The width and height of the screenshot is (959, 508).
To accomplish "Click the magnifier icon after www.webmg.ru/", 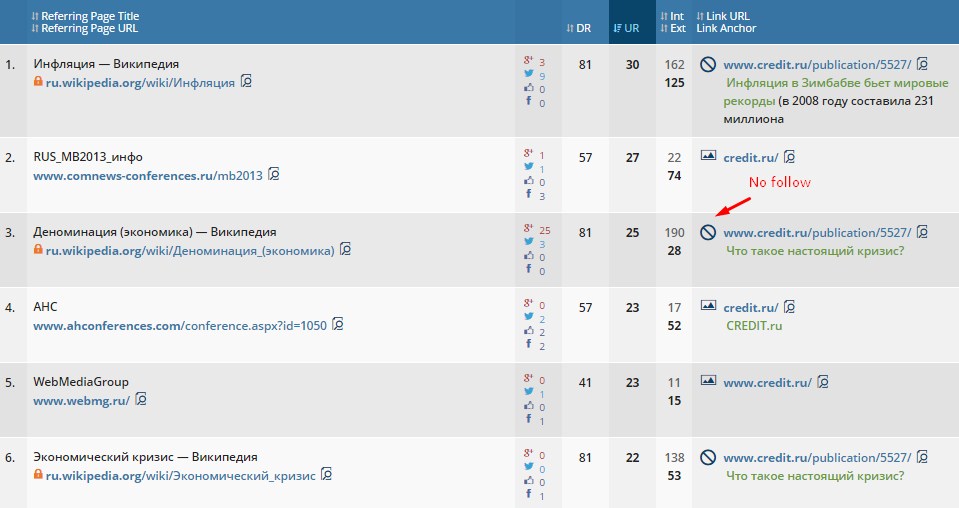I will 141,398.
